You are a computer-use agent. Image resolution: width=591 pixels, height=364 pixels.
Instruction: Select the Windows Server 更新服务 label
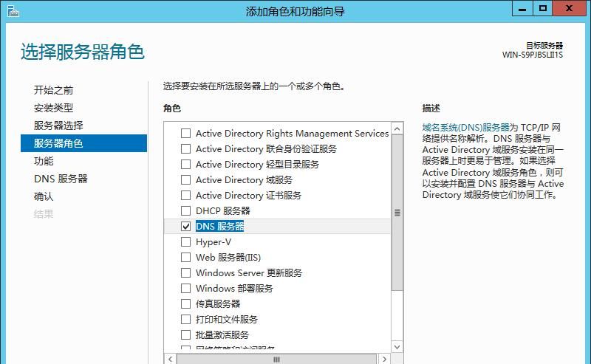[249, 272]
